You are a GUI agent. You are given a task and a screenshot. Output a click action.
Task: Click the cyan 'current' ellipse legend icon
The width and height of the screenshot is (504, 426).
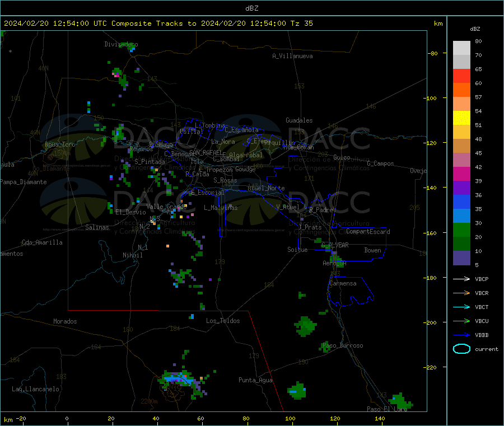tap(461, 349)
